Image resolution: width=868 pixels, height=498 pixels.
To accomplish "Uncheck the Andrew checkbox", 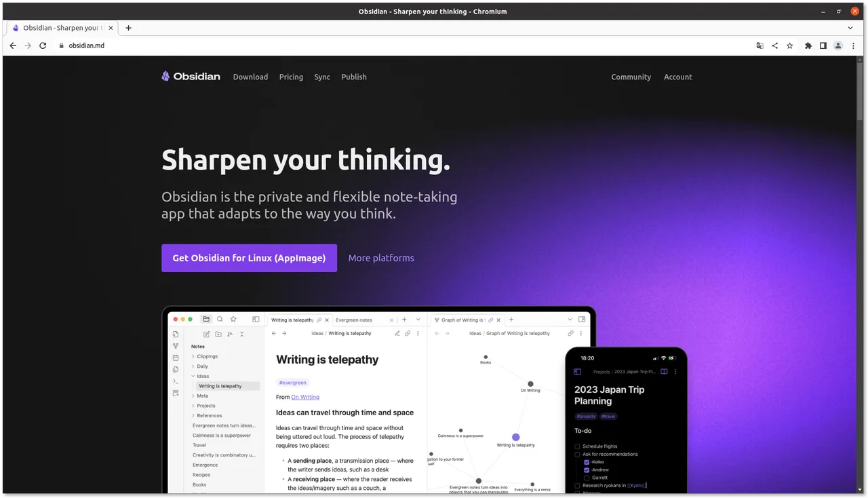I will pyautogui.click(x=587, y=470).
